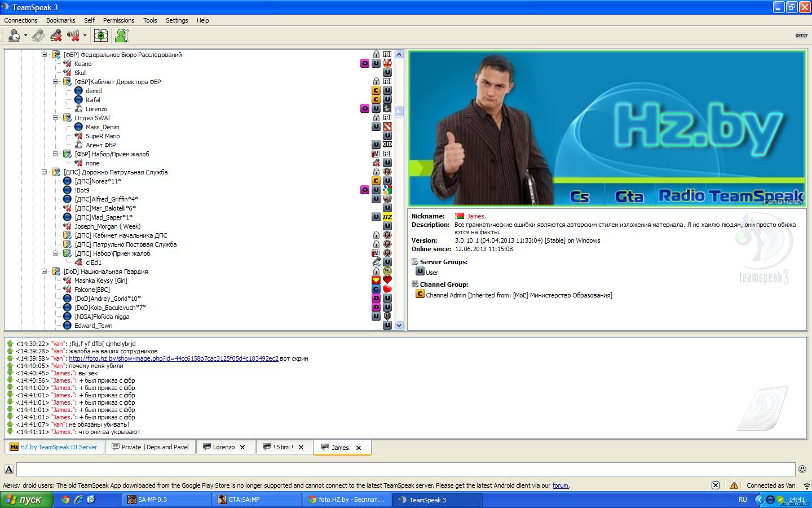Viewport: 812px width, 508px height.
Task: Open the emoticon smiley picker
Action: [802, 469]
